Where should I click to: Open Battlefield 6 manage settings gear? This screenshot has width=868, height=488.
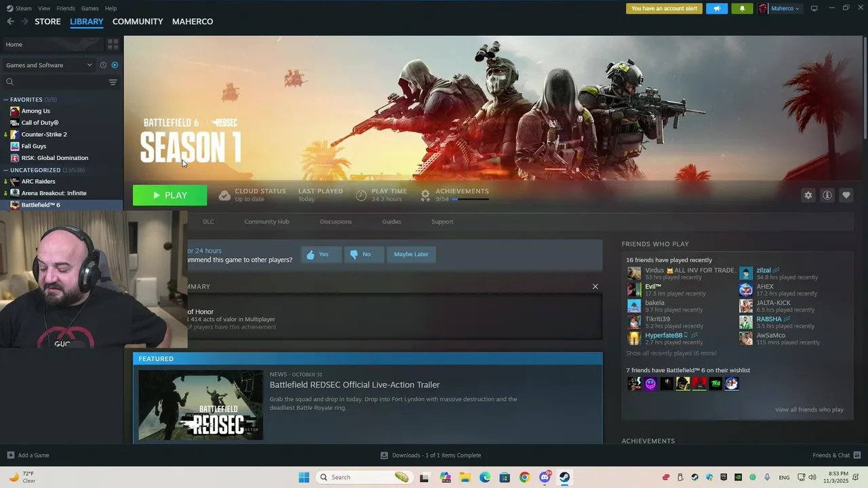click(808, 195)
